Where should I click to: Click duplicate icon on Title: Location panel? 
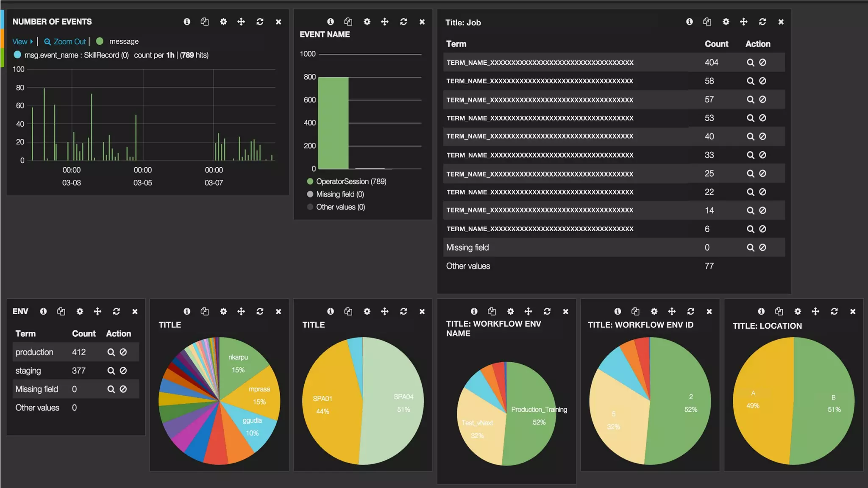click(779, 311)
